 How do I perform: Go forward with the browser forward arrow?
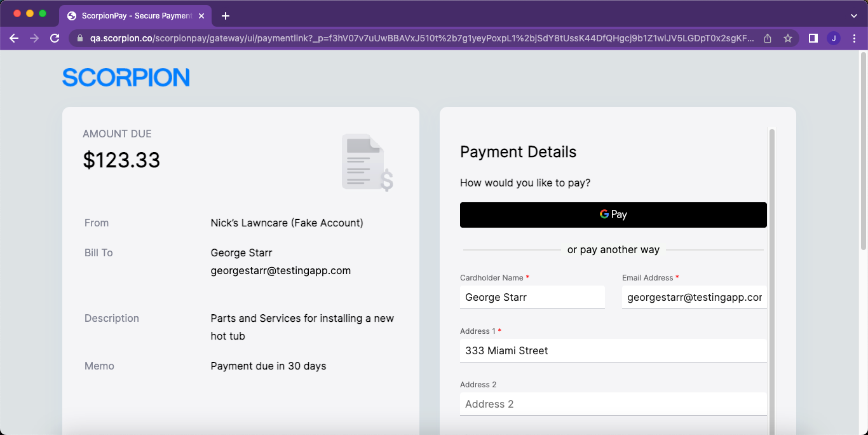coord(34,38)
